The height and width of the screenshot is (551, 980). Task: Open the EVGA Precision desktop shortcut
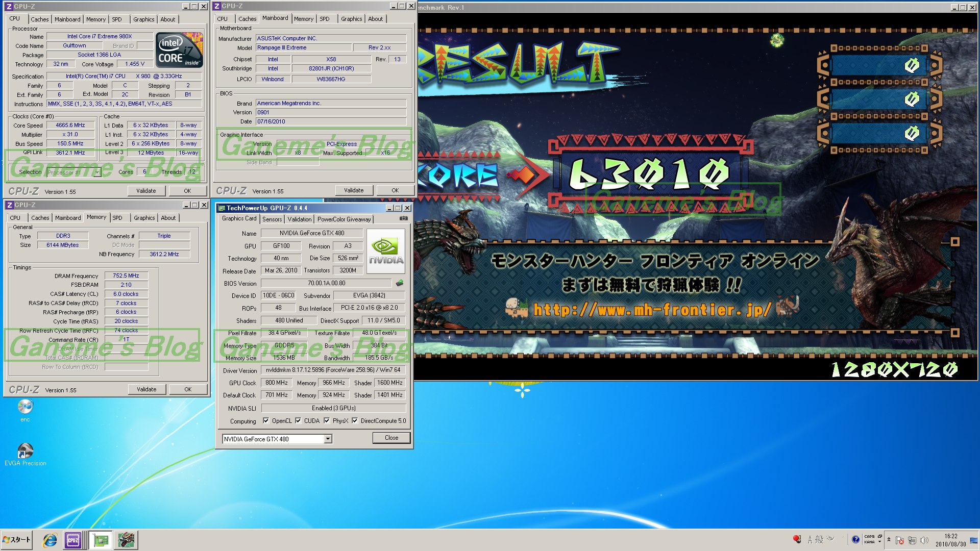pos(25,452)
